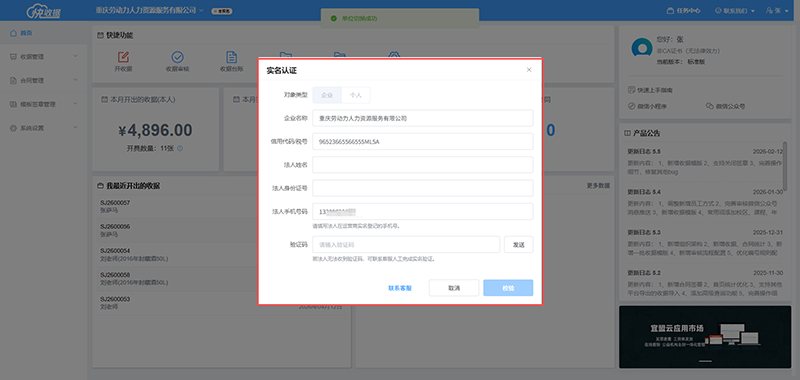This screenshot has height=380, width=800.
Task: Open the 更多数据 link
Action: coord(598,186)
